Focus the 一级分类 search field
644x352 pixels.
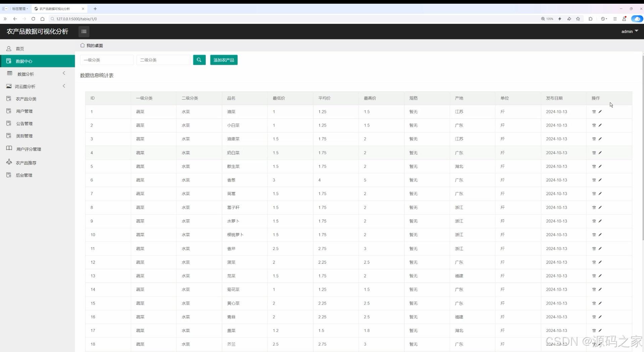coord(107,60)
